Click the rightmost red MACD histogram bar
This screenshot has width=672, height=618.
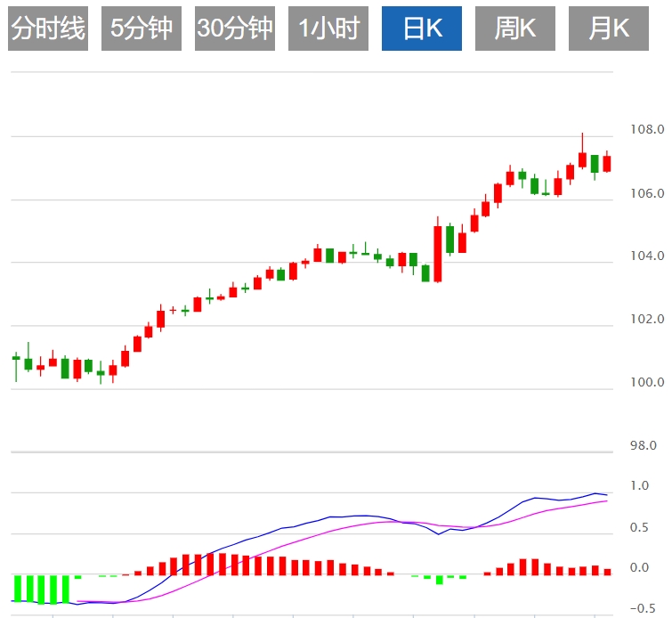[x=607, y=571]
